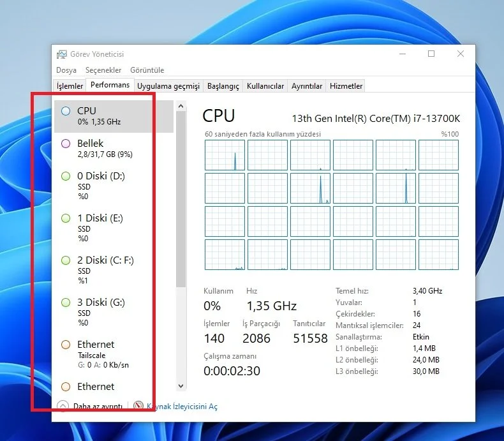Image resolution: width=504 pixels, height=441 pixels.
Task: Click the Görev Yöneticisi app icon in title bar
Action: (x=62, y=54)
